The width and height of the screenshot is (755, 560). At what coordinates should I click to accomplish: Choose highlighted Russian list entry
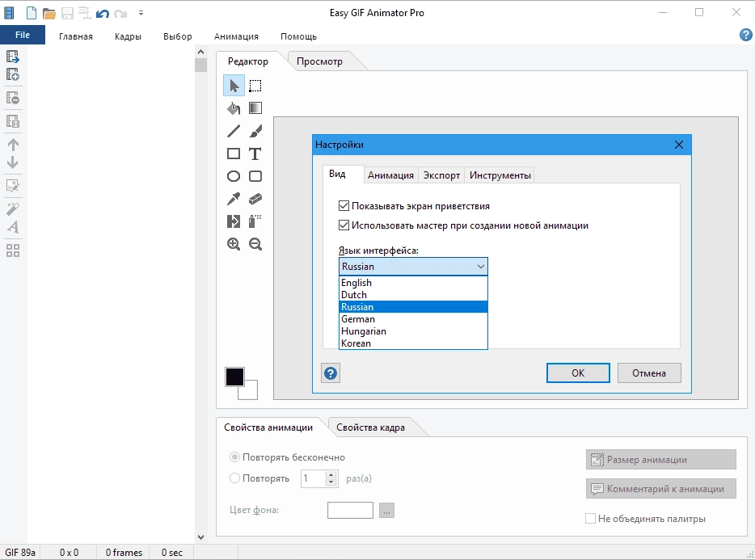click(413, 307)
